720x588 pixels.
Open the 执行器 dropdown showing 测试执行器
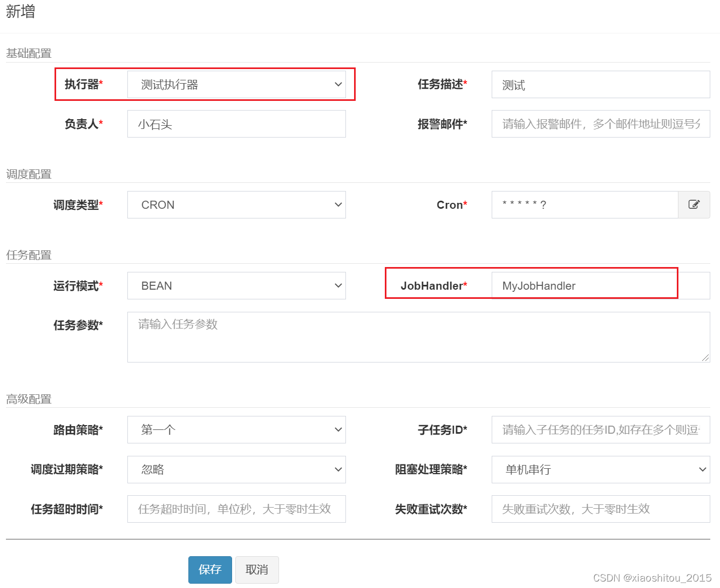point(236,85)
